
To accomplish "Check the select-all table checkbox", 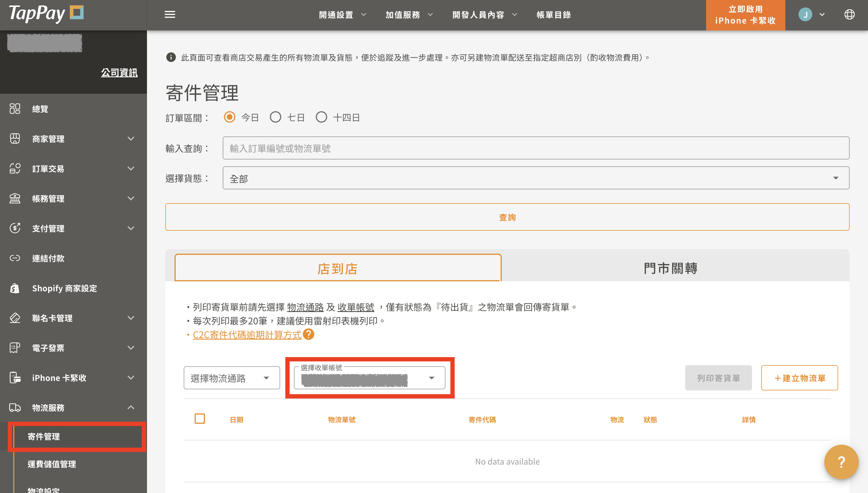I will (x=199, y=419).
